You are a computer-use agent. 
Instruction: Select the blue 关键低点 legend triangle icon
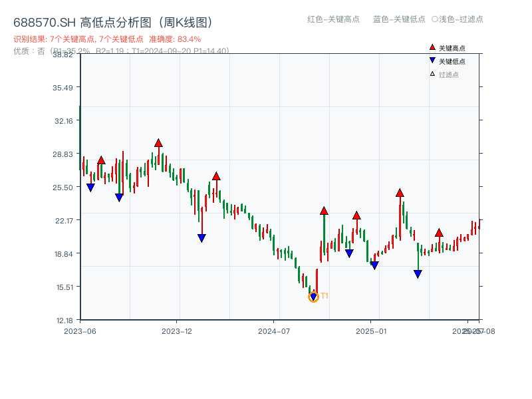[432, 61]
